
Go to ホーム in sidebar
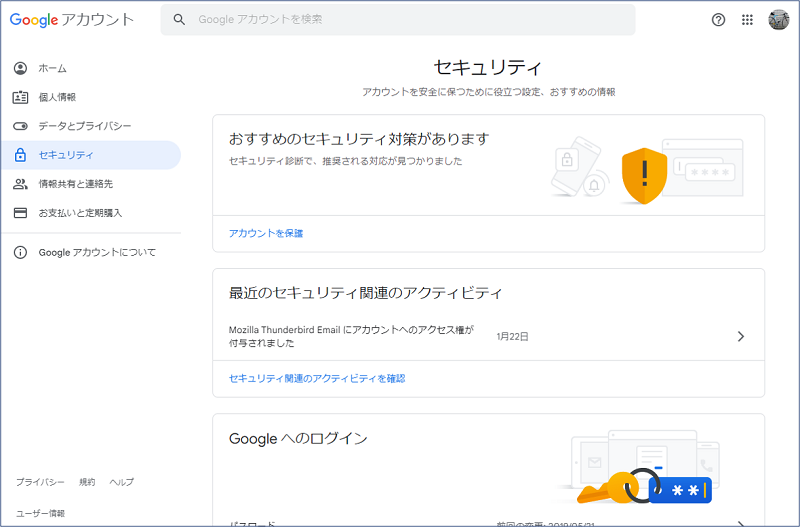91,68
